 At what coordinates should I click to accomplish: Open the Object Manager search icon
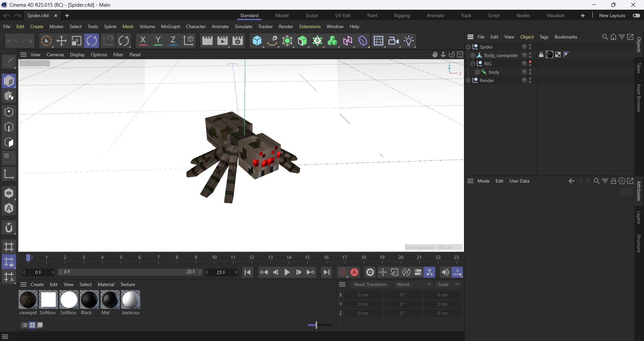pos(605,37)
